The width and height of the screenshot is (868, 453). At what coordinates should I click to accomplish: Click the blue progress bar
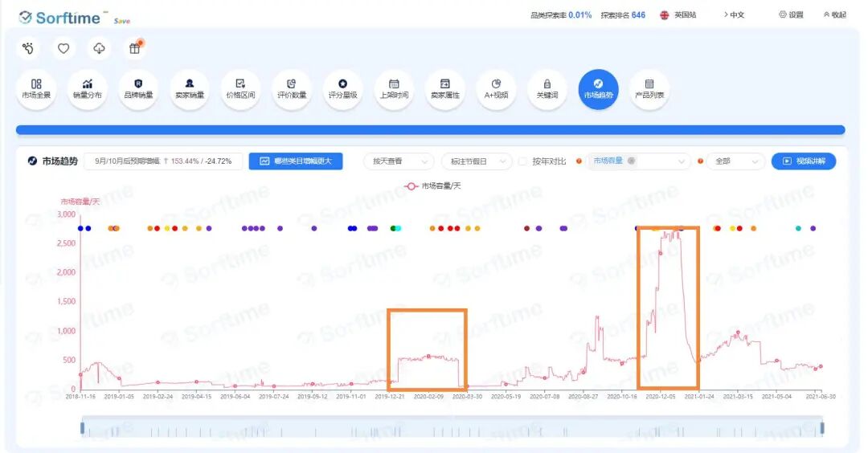point(430,130)
